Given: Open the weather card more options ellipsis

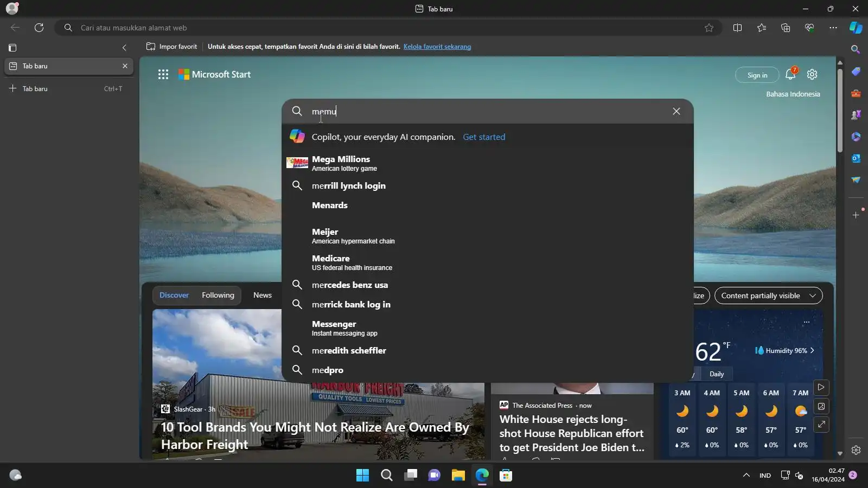Looking at the screenshot, I should (806, 322).
